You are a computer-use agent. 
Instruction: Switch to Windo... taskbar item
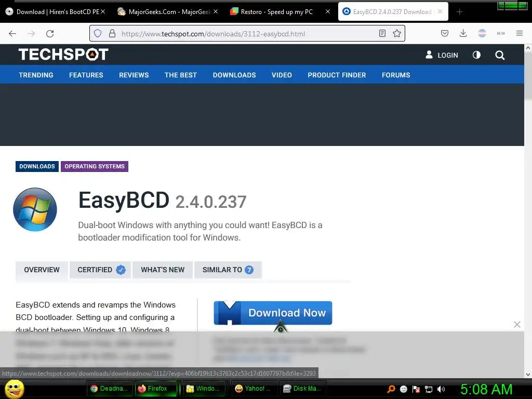tap(205, 389)
